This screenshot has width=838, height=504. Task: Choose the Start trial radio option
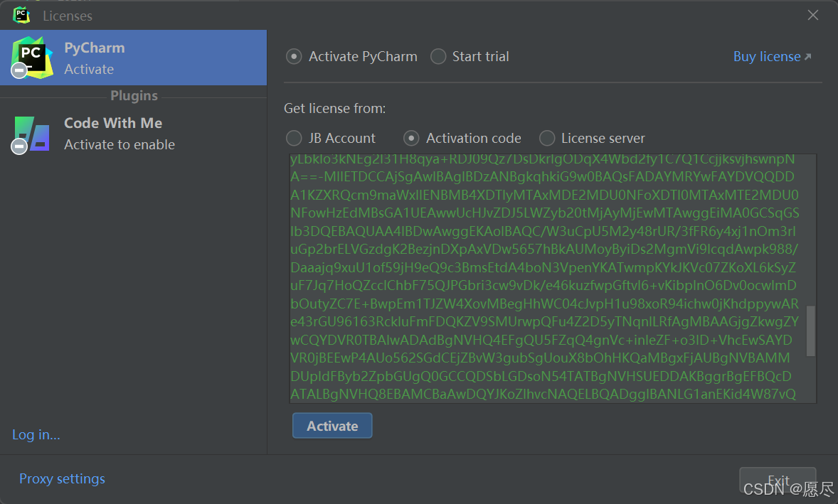coord(438,57)
